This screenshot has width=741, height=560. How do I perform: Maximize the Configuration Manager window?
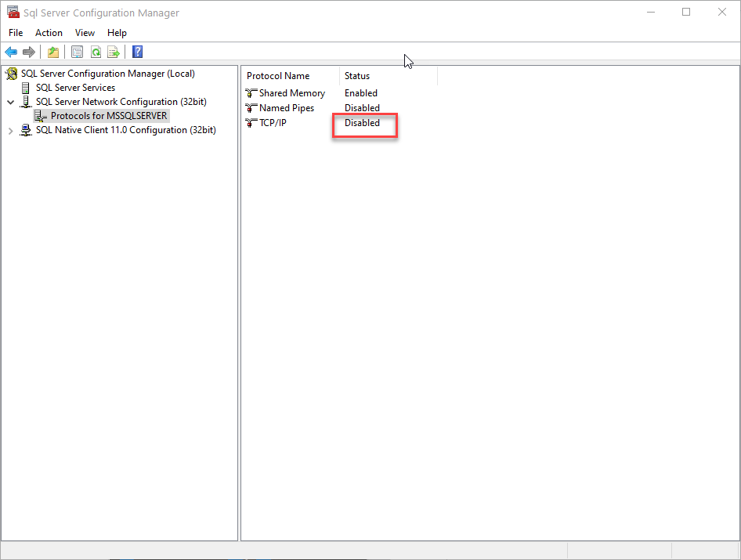686,13
